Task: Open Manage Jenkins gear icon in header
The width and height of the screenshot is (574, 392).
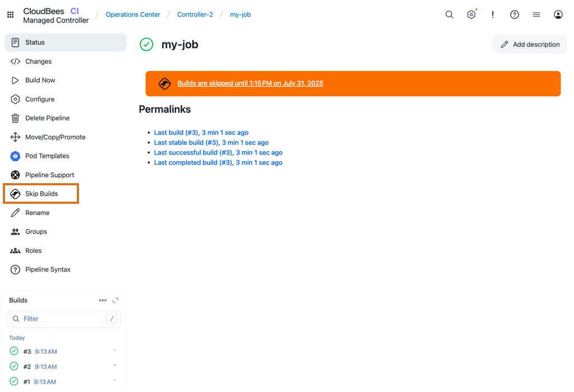Action: (x=471, y=15)
